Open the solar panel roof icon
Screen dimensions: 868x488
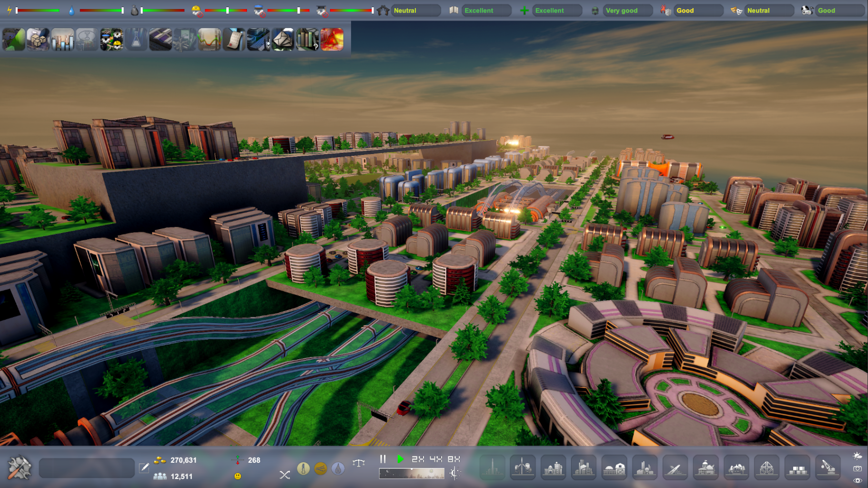click(x=161, y=40)
